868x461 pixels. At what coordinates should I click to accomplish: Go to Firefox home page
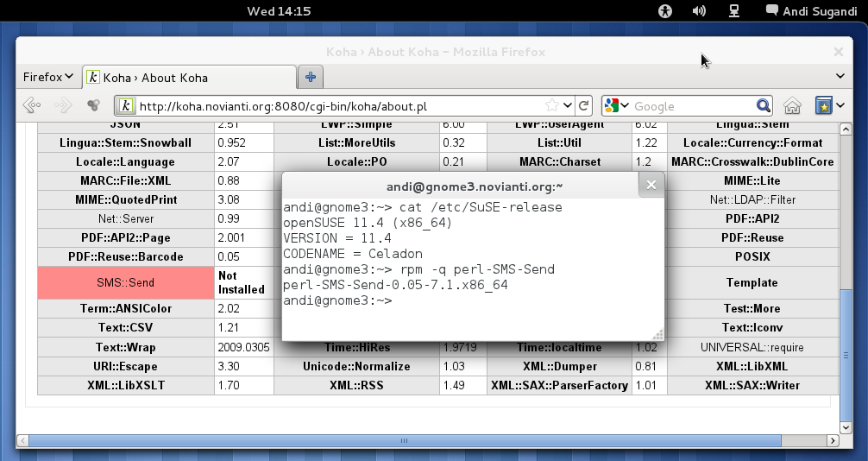792,106
